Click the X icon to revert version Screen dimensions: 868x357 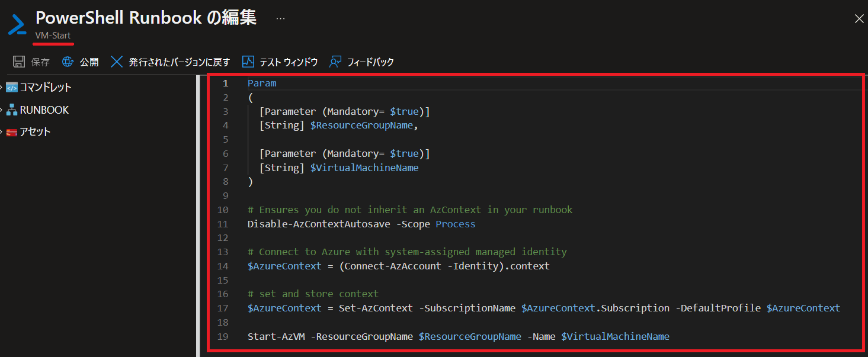(x=117, y=62)
